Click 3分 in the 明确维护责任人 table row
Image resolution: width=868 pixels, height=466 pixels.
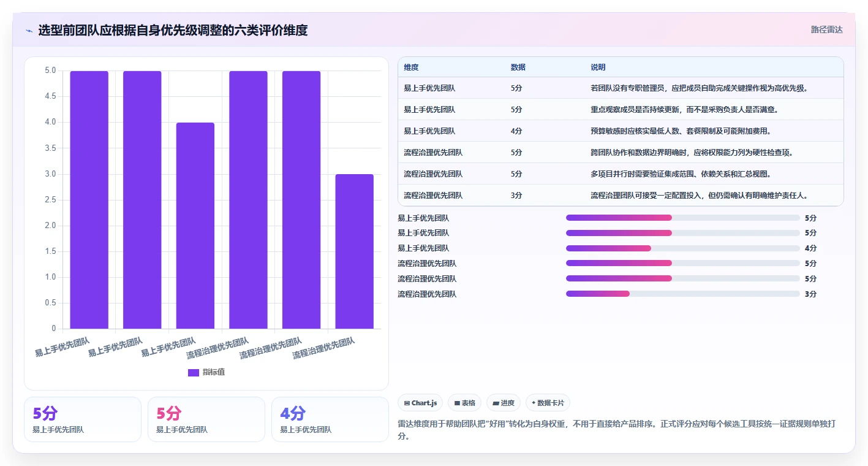(516, 195)
